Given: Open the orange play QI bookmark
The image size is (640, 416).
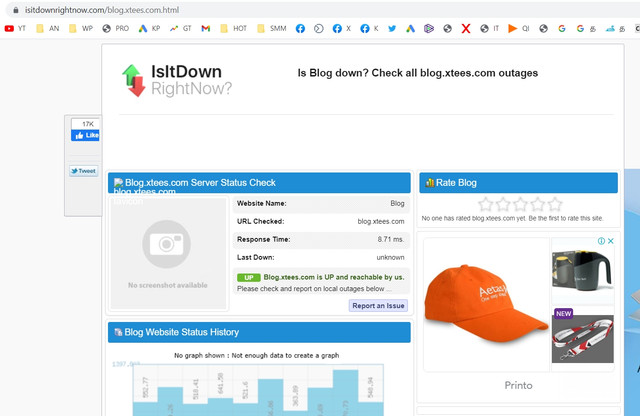Looking at the screenshot, I should 519,29.
